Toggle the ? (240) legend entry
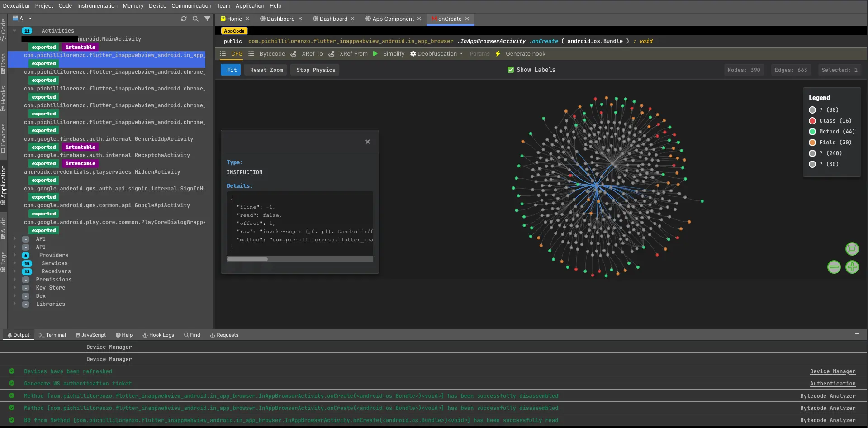Screen dimensions: 868x428 825,153
